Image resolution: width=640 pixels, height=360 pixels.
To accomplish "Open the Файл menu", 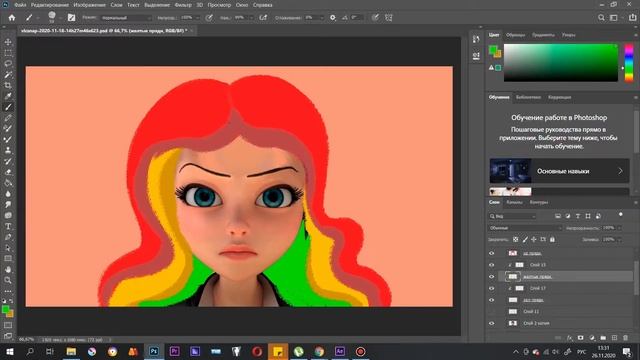I will 20,5.
